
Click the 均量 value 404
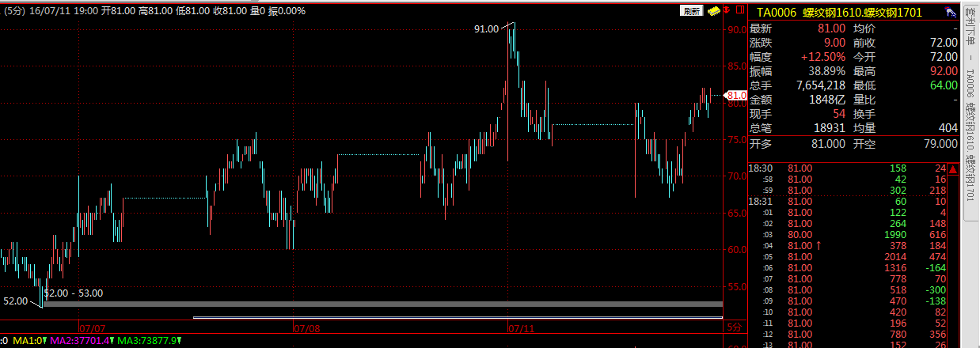(948, 128)
